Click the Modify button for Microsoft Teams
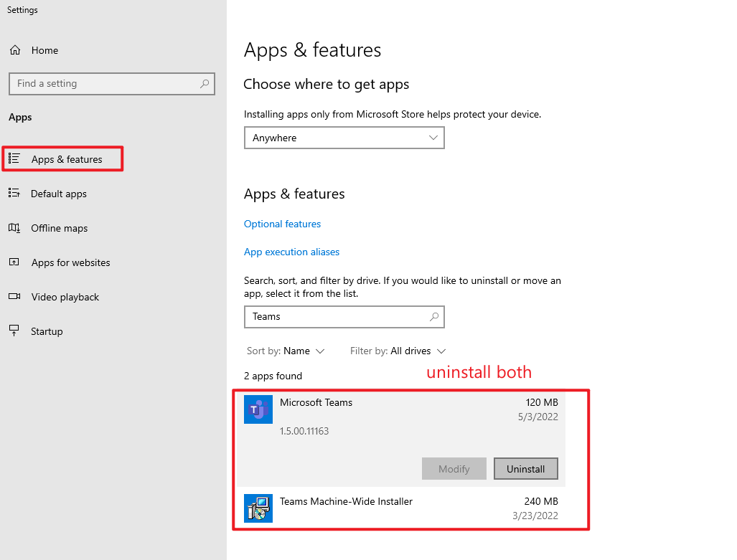The width and height of the screenshot is (737, 560). click(454, 469)
